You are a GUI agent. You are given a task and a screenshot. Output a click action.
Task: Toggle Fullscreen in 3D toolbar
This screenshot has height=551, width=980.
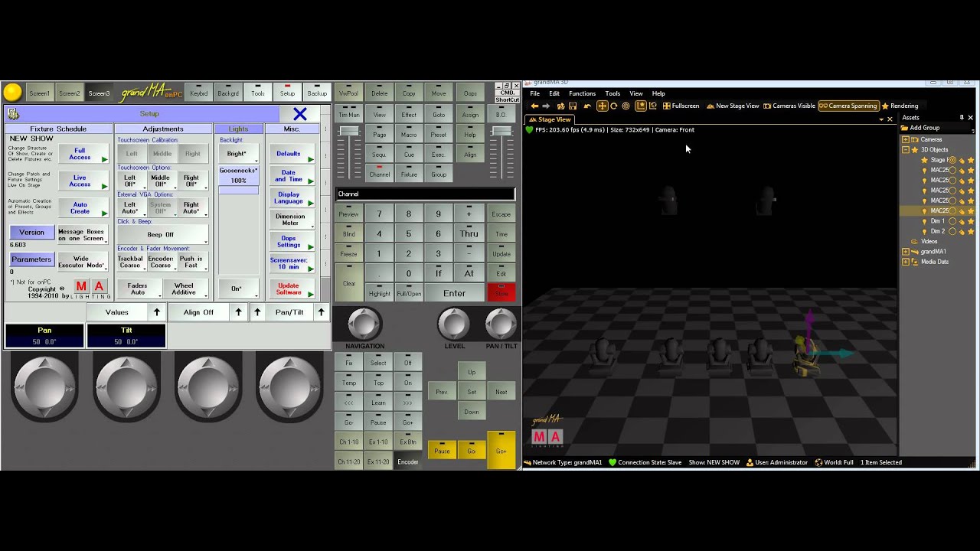pyautogui.click(x=681, y=106)
